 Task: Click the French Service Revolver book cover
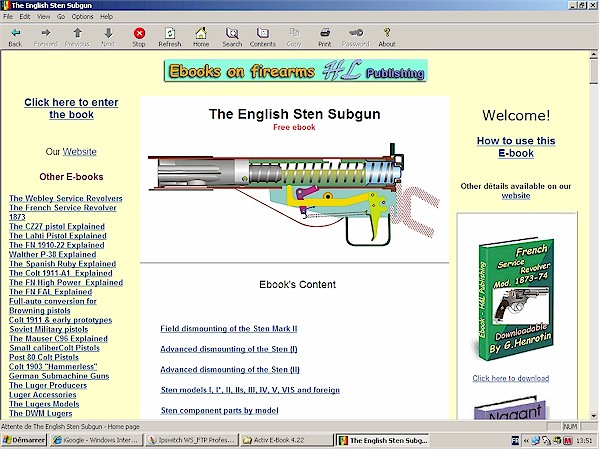coord(515,300)
